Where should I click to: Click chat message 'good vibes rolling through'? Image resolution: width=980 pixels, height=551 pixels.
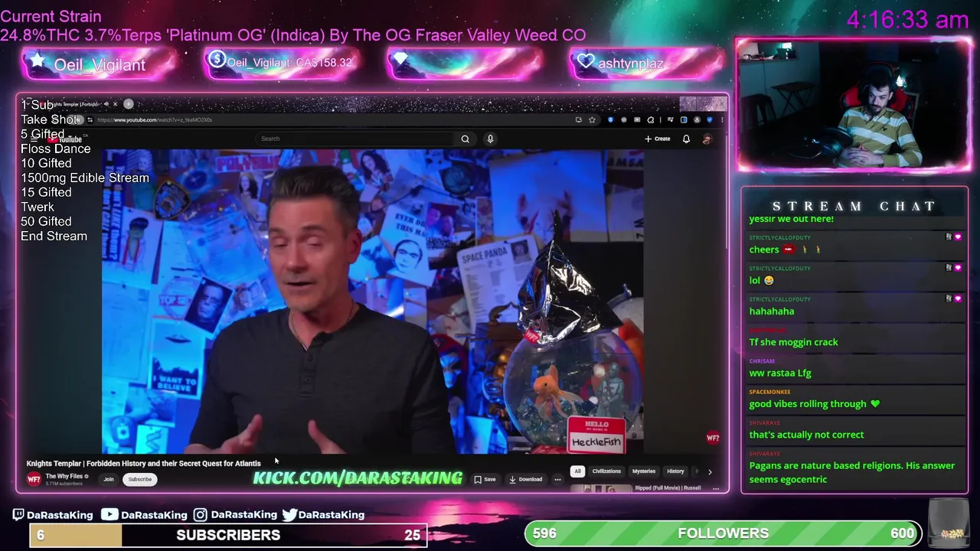pos(815,404)
